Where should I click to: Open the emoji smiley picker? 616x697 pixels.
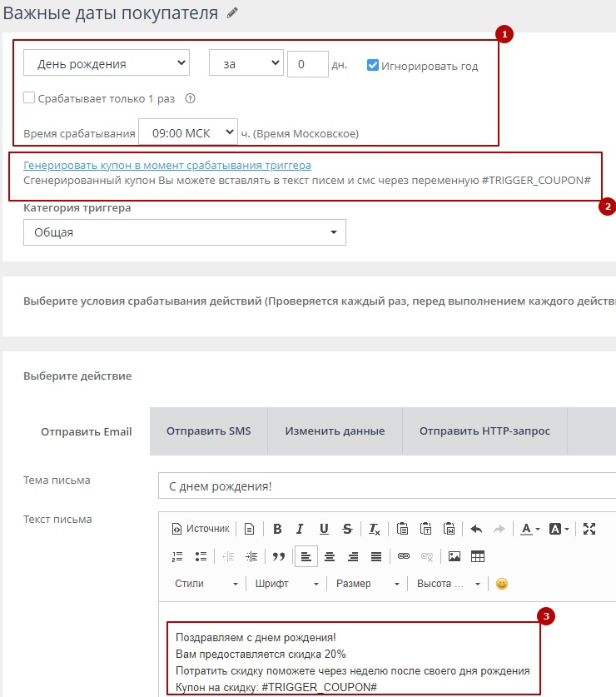502,584
